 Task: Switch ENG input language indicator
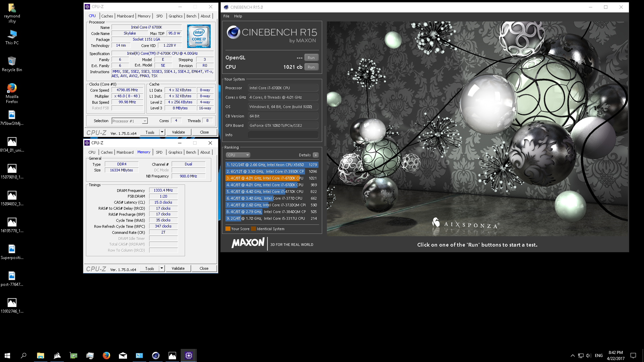coord(599,355)
